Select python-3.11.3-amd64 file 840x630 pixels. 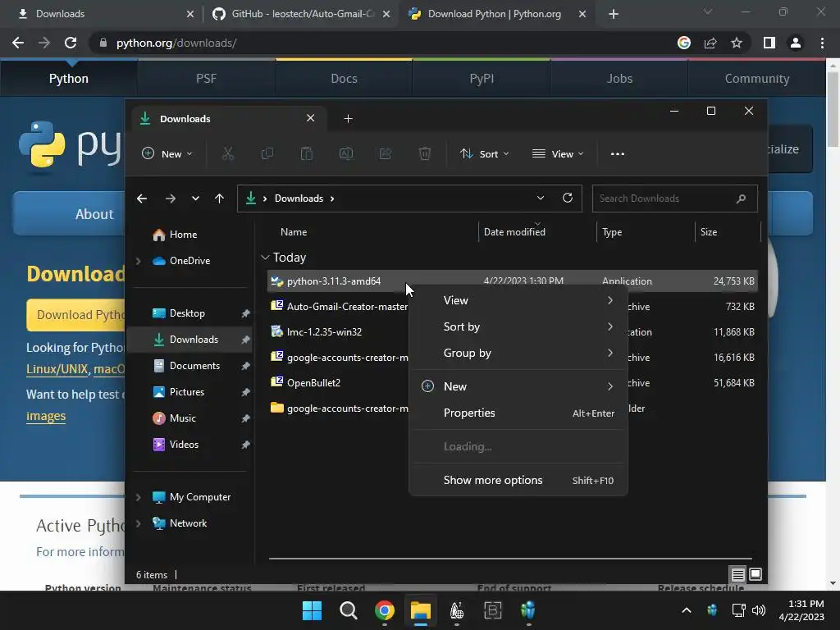coord(512,281)
